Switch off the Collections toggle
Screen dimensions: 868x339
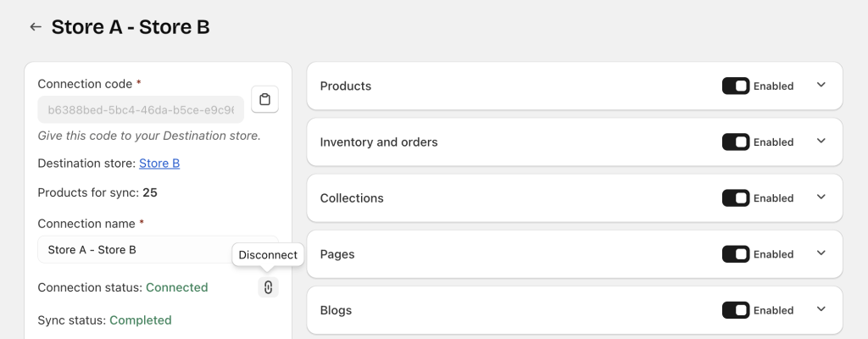pyautogui.click(x=735, y=197)
